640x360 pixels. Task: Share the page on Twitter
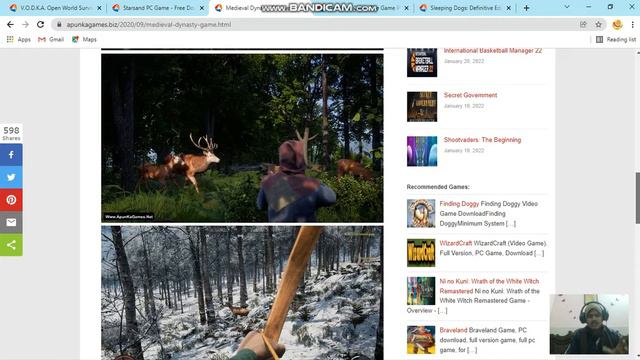click(x=11, y=177)
